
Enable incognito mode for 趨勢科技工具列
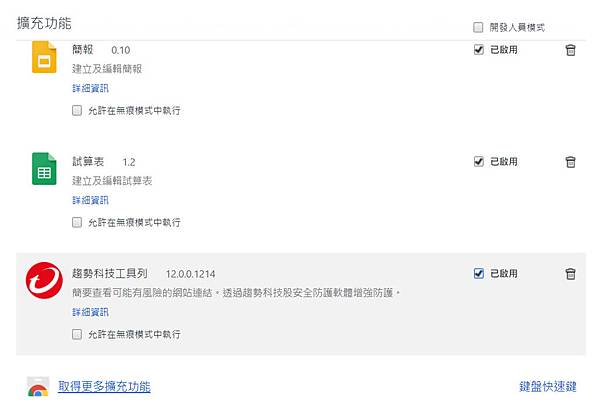coord(78,334)
